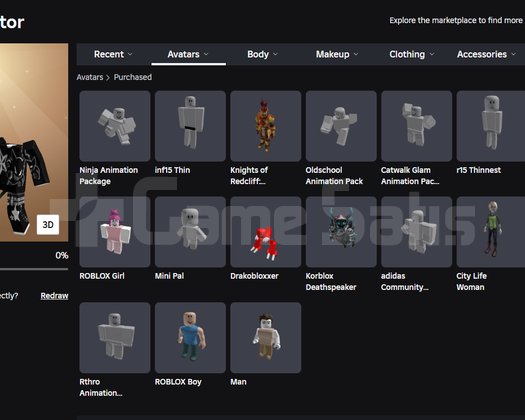This screenshot has width=525, height=420.
Task: Choose the Mini Pal avatar thumbnail
Action: click(x=190, y=232)
